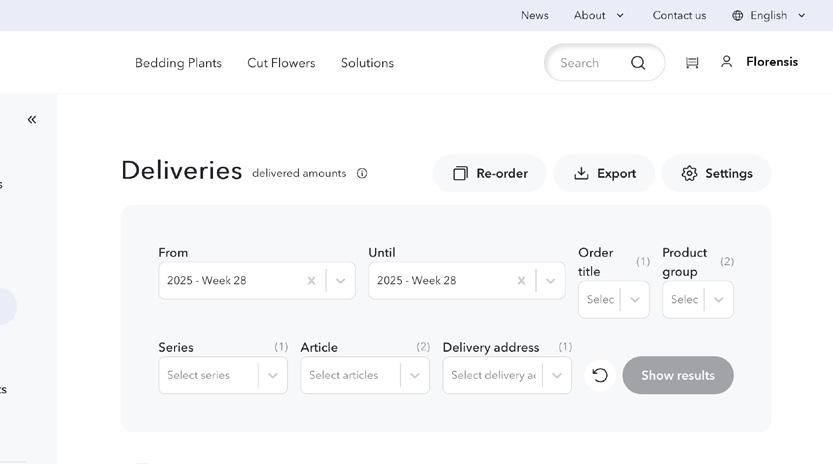Screen dimensions: 833x464
Task: Click the shopping cart icon
Action: tap(692, 63)
